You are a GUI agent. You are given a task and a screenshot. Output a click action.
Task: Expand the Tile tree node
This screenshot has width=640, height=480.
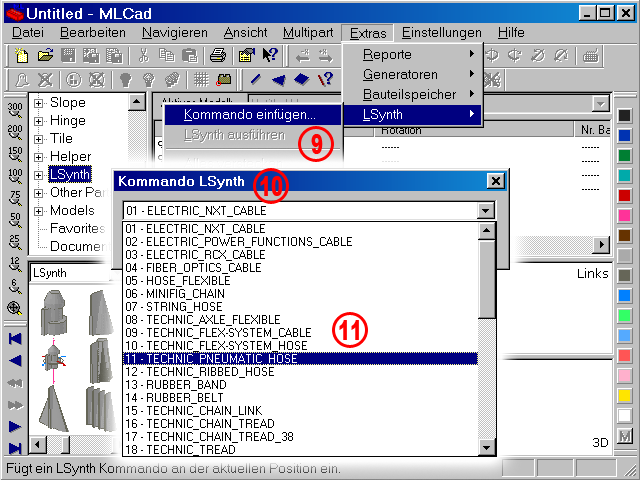coord(38,139)
